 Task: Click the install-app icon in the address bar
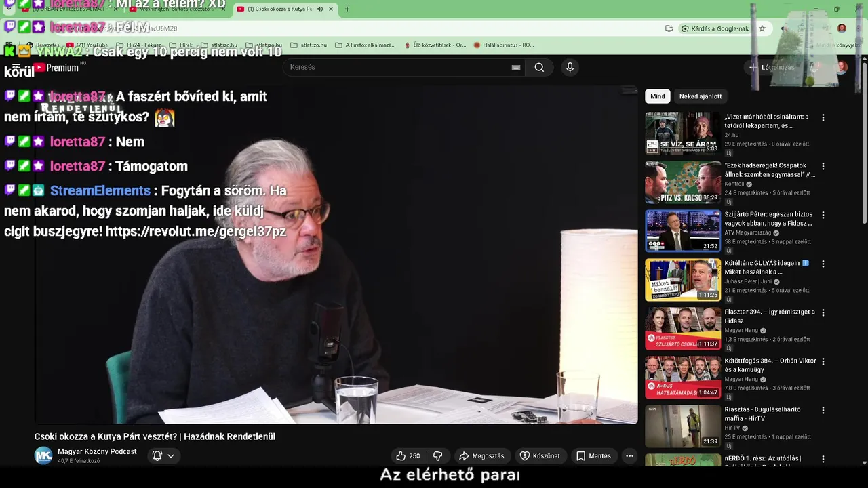coord(669,28)
